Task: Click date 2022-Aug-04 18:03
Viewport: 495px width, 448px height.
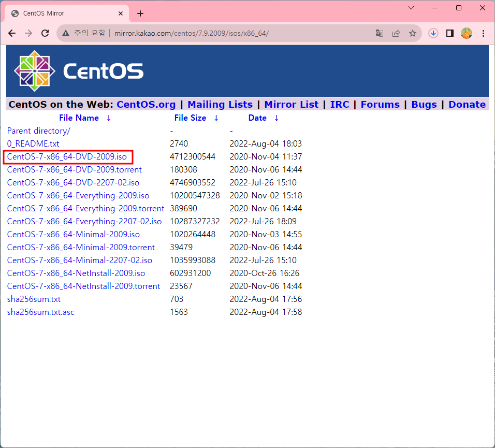Action: coord(266,143)
